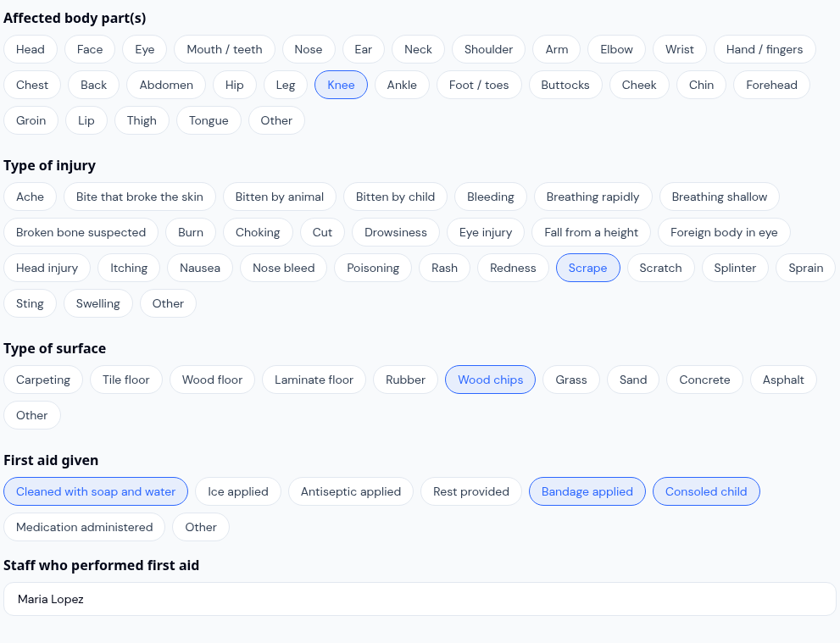The image size is (840, 643).
Task: Select the Foot / toes chip
Action: pos(479,85)
